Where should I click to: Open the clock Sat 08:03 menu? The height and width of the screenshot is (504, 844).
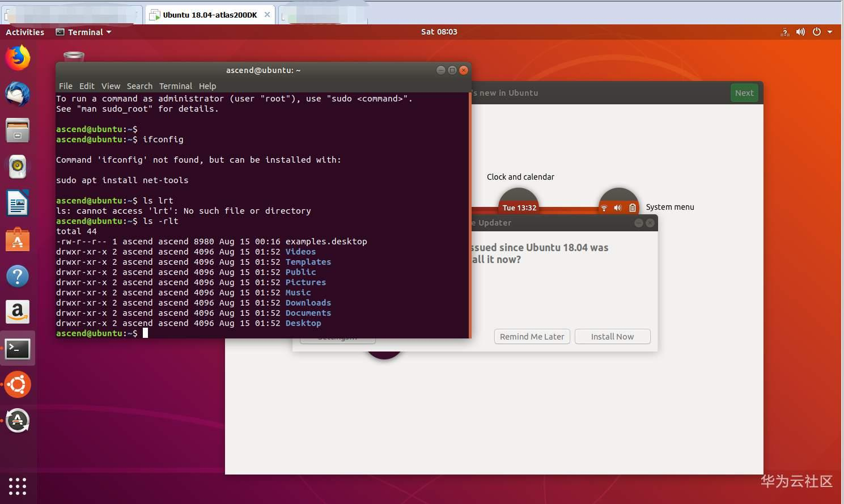439,32
